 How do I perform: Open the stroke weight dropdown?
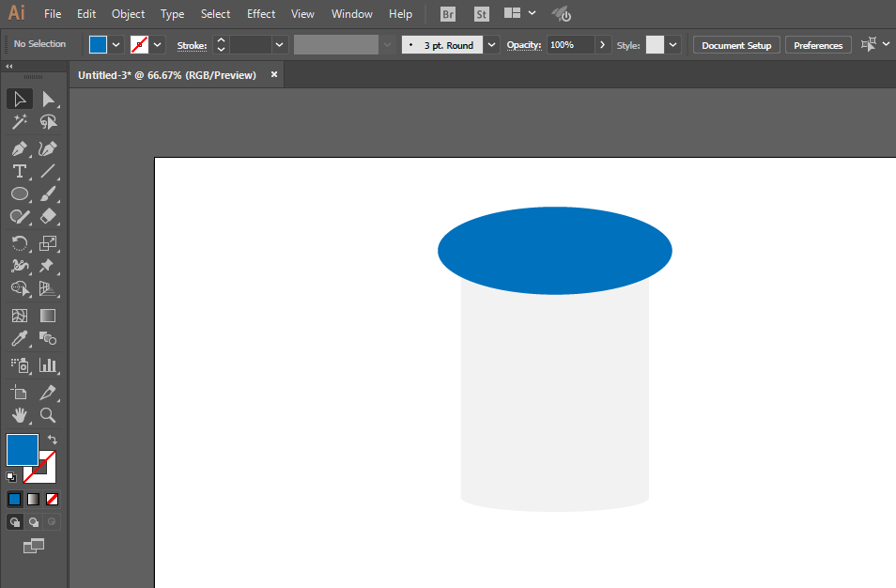tap(280, 45)
